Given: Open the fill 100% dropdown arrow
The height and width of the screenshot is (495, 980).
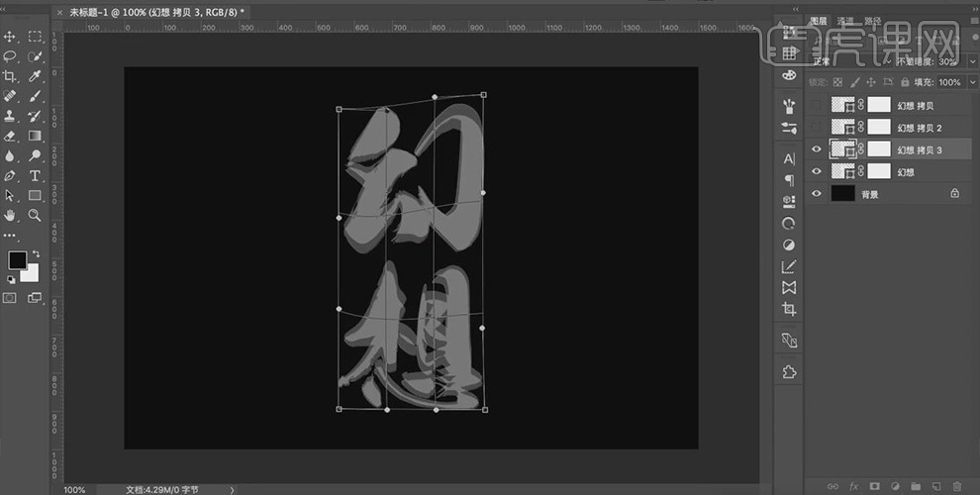Looking at the screenshot, I should [x=972, y=82].
